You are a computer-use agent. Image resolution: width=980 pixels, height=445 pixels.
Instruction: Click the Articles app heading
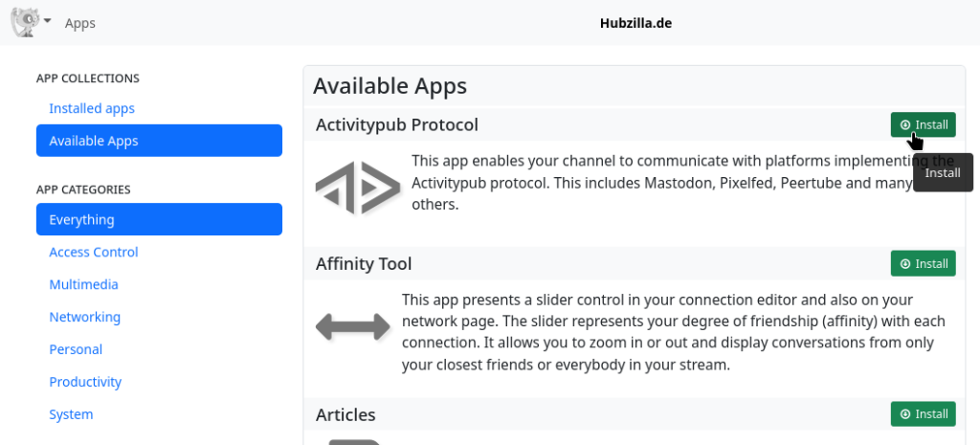coord(345,414)
